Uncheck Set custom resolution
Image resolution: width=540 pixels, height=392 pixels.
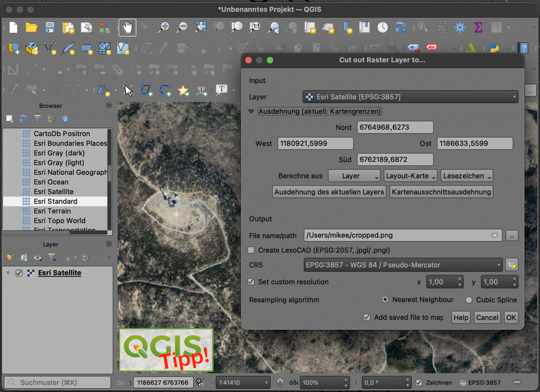click(251, 282)
